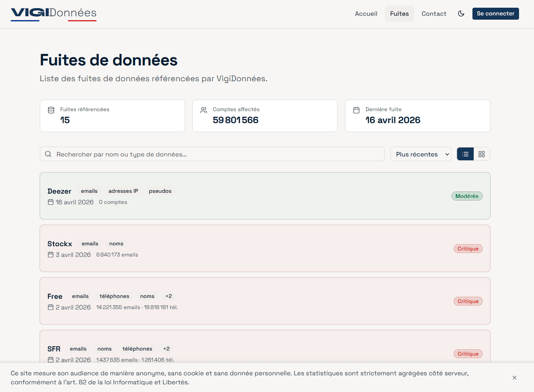The image size is (534, 392).
Task: Go to the Contact page
Action: (434, 14)
